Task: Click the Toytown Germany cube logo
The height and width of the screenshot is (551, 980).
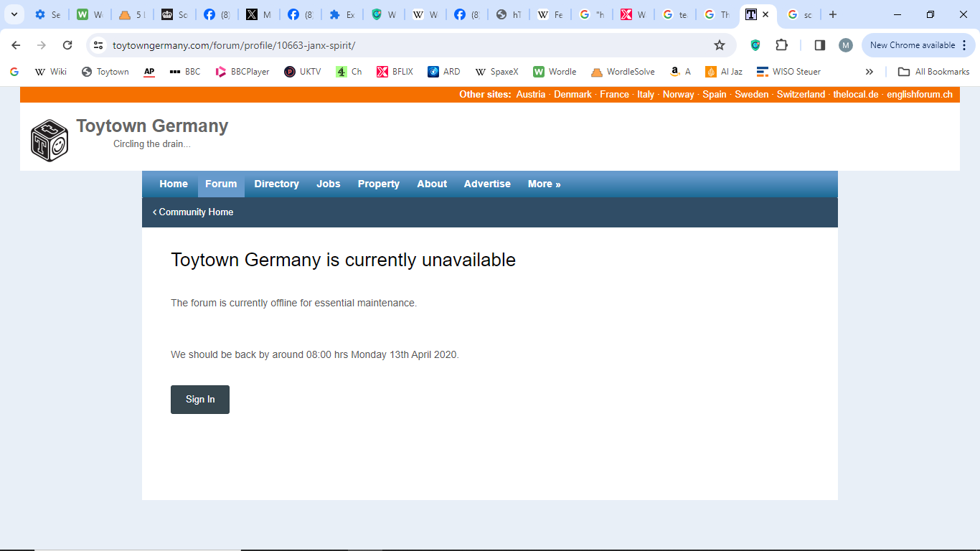Action: [x=50, y=140]
